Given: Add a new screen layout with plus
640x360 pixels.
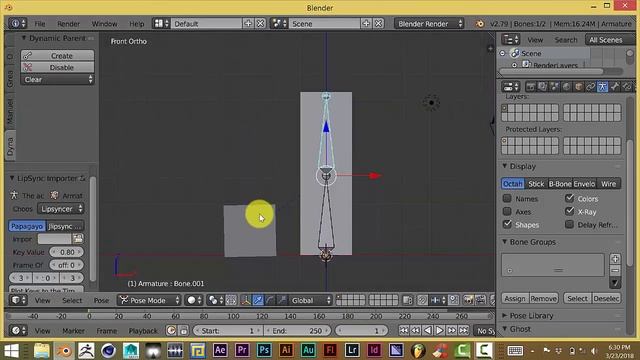Looking at the screenshot, I should click(248, 24).
